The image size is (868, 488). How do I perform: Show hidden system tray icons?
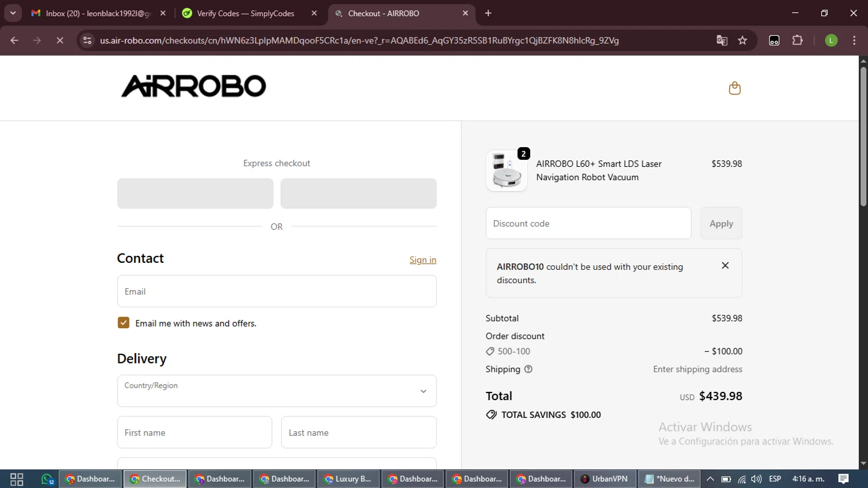710,479
